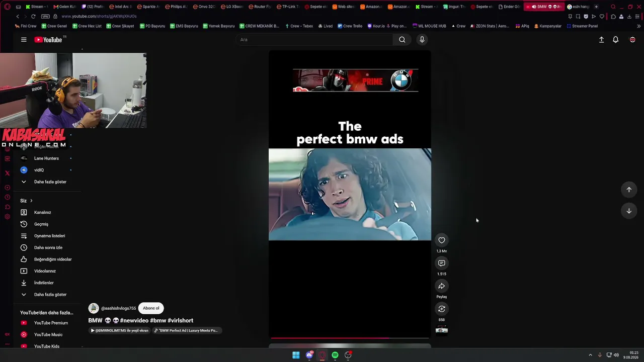644x362 pixels.
Task: Open Opera extensions icon
Action: pos(613,16)
